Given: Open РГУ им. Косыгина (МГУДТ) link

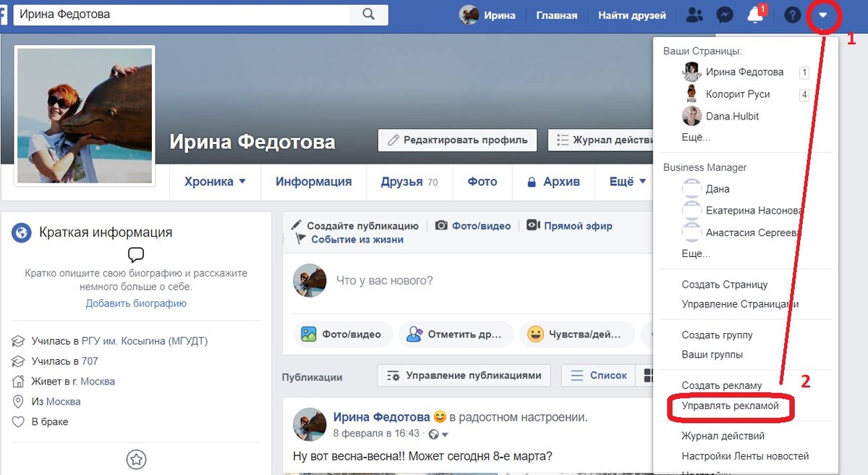Looking at the screenshot, I should [145, 341].
